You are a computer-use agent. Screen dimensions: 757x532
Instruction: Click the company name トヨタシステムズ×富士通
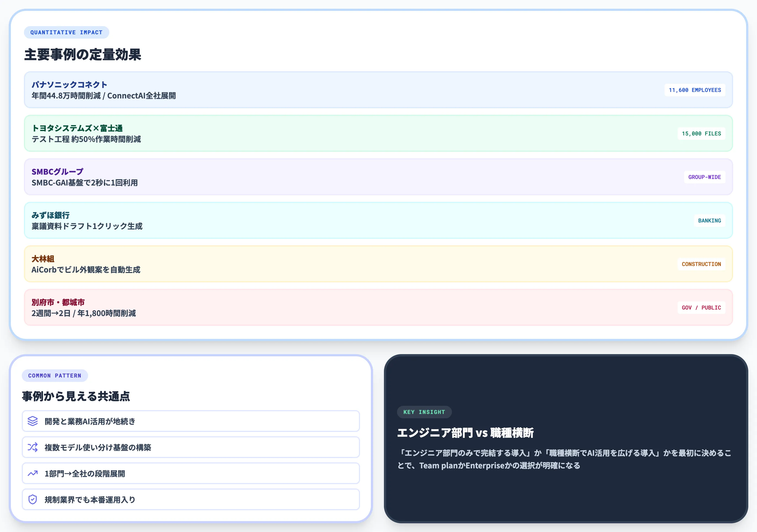[x=77, y=128]
